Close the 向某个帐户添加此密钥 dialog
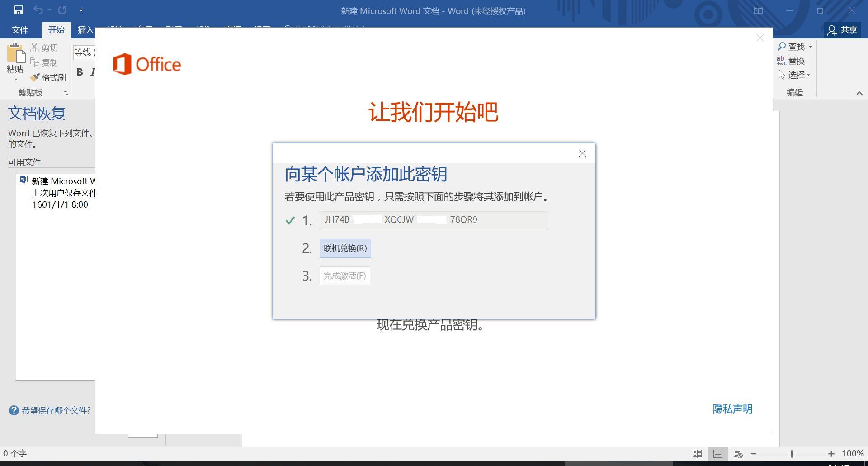Screen dimensions: 868x466 (582, 153)
